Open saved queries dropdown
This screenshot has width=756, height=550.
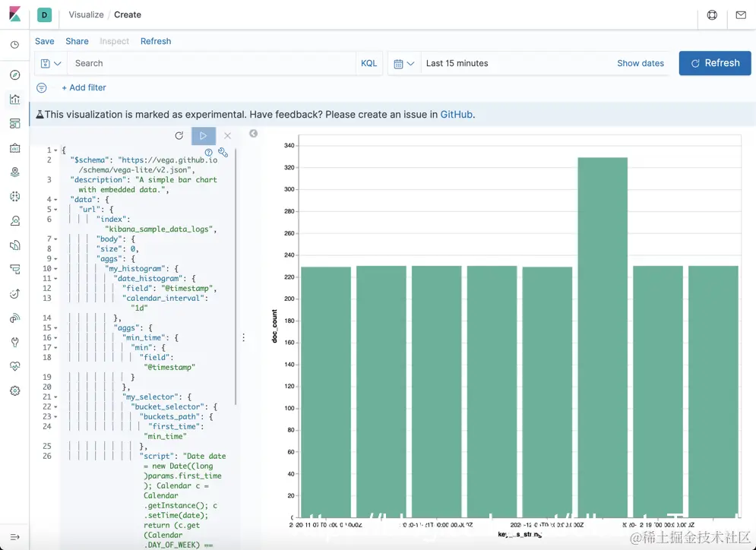point(51,64)
